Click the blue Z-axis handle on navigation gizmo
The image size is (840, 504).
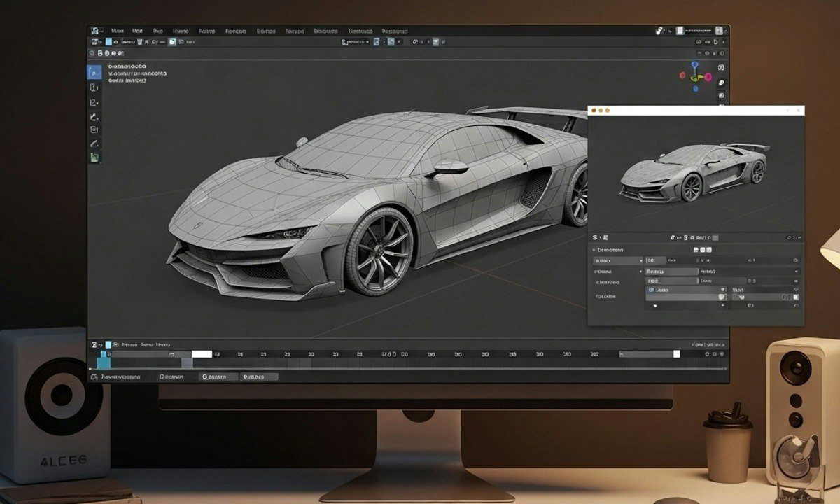[694, 65]
